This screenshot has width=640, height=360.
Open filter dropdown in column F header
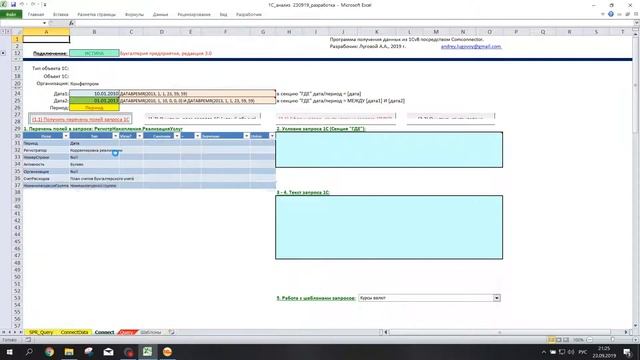[x=247, y=136]
